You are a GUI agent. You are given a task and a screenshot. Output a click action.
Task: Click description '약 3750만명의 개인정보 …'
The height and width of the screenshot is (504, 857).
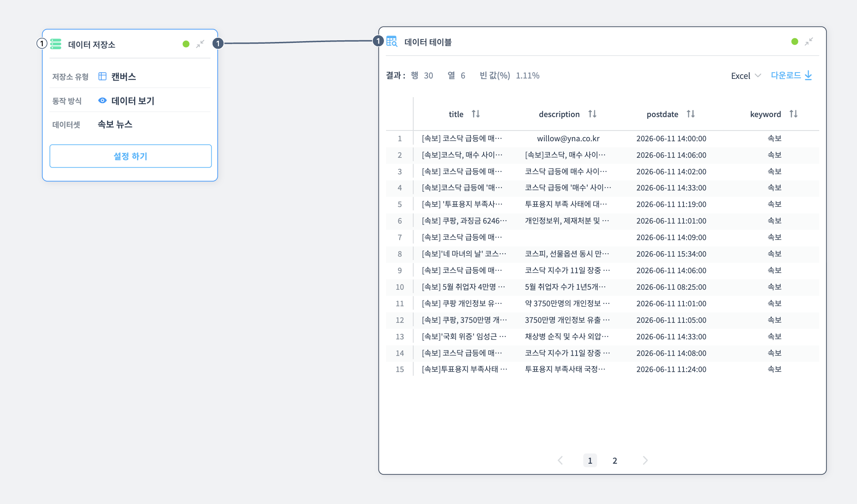pyautogui.click(x=567, y=303)
